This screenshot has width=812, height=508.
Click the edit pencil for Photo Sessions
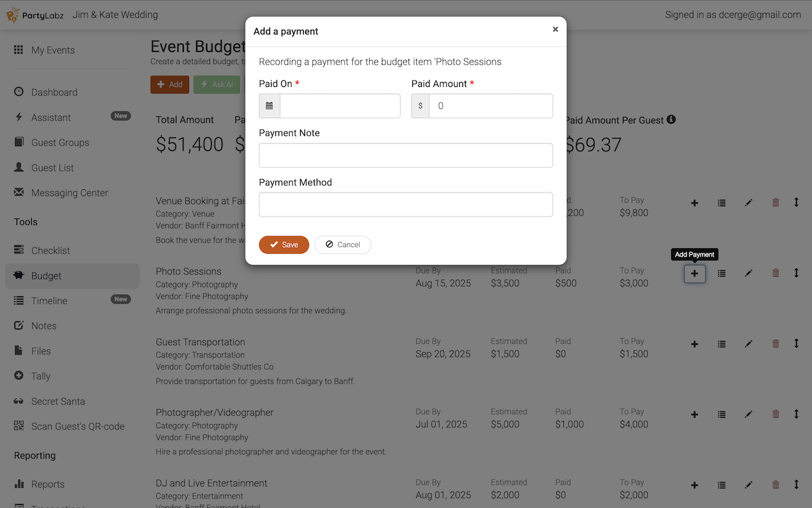pos(749,274)
